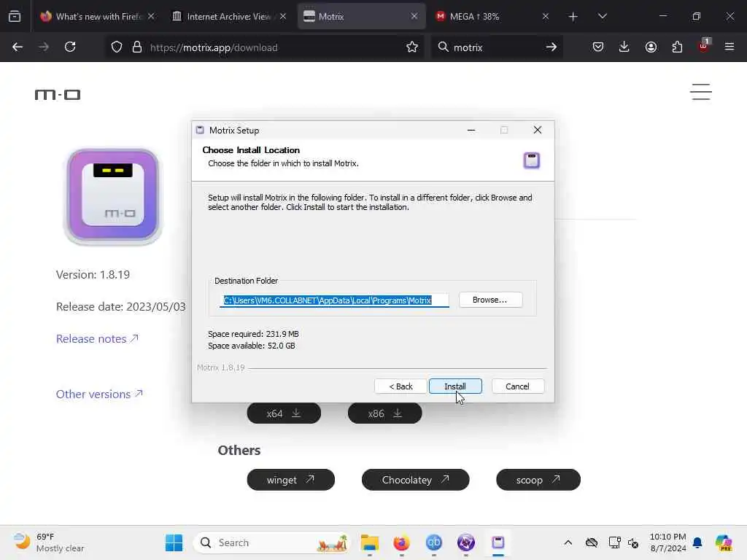Open the winget install option
The width and height of the screenshot is (747, 560).
click(x=290, y=480)
